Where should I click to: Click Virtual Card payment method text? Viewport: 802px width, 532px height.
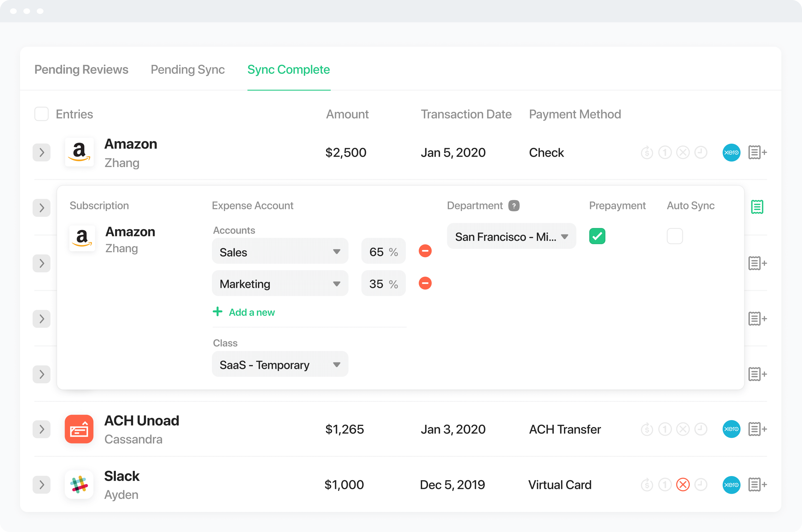click(x=560, y=485)
